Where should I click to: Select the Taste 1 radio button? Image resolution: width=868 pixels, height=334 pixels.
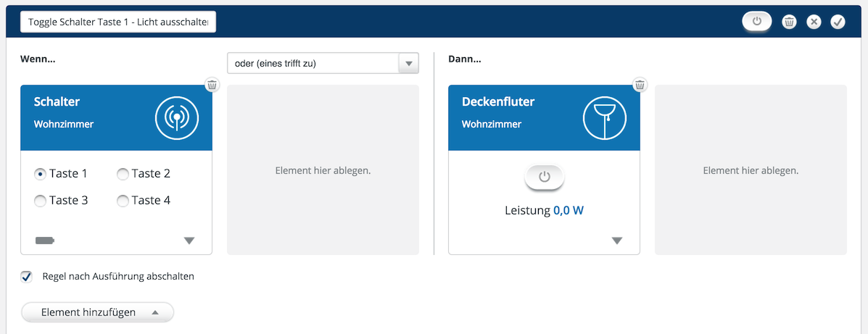(40, 174)
